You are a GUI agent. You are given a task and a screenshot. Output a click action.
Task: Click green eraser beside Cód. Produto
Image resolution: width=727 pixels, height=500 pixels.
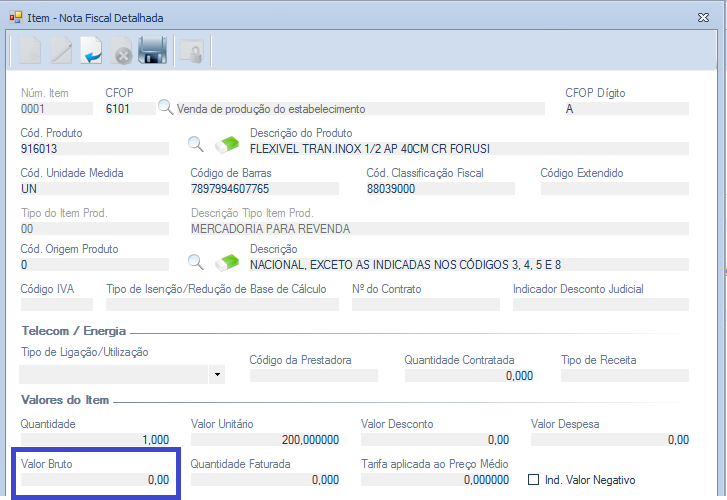pos(227,148)
